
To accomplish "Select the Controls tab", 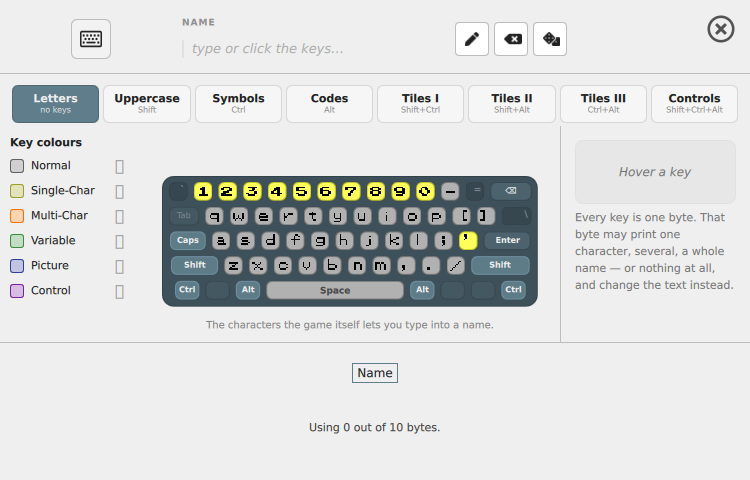I will click(695, 104).
